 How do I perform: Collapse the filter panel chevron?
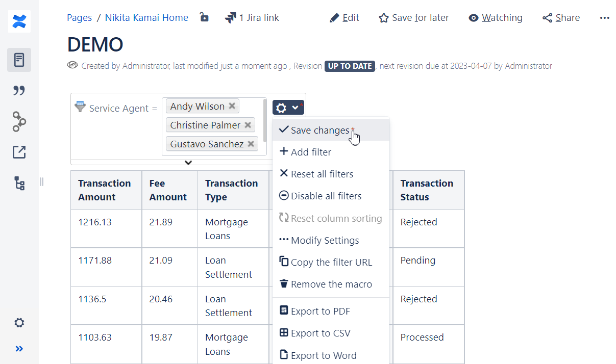[x=188, y=163]
